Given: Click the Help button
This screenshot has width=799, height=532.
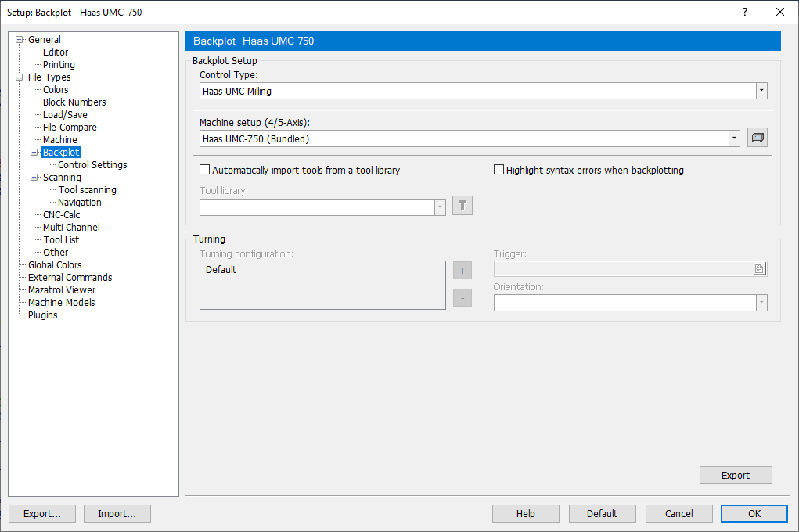Looking at the screenshot, I should click(x=525, y=514).
